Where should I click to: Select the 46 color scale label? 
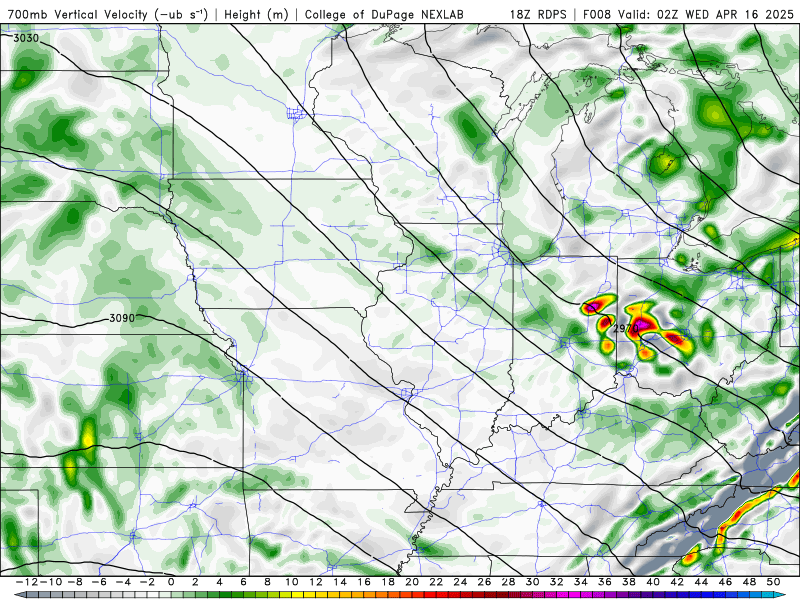725,582
